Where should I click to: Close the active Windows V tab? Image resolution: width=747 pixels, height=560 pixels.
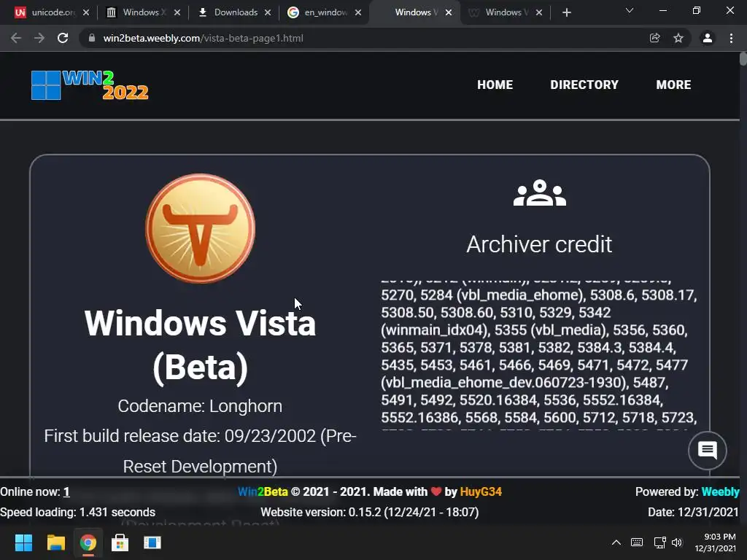tap(449, 12)
